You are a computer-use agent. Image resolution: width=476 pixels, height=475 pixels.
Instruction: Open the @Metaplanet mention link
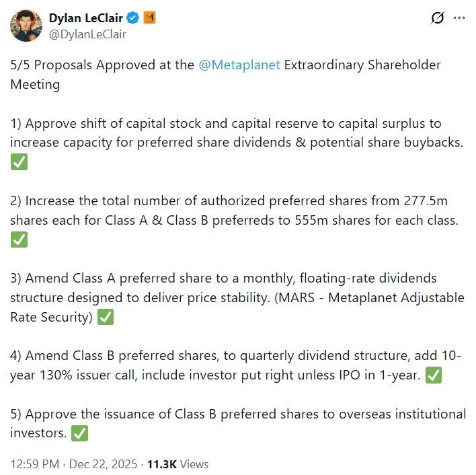239,67
